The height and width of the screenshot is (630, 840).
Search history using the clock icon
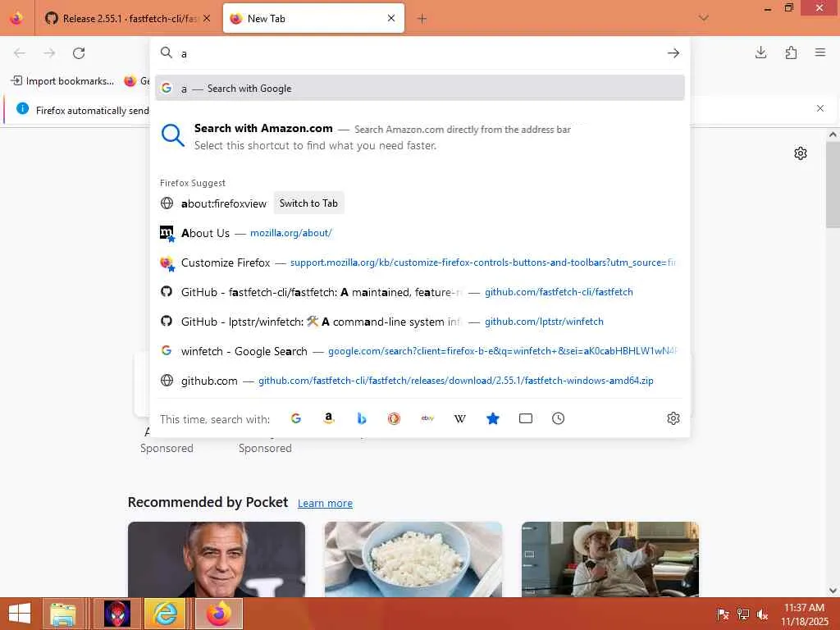pos(558,418)
